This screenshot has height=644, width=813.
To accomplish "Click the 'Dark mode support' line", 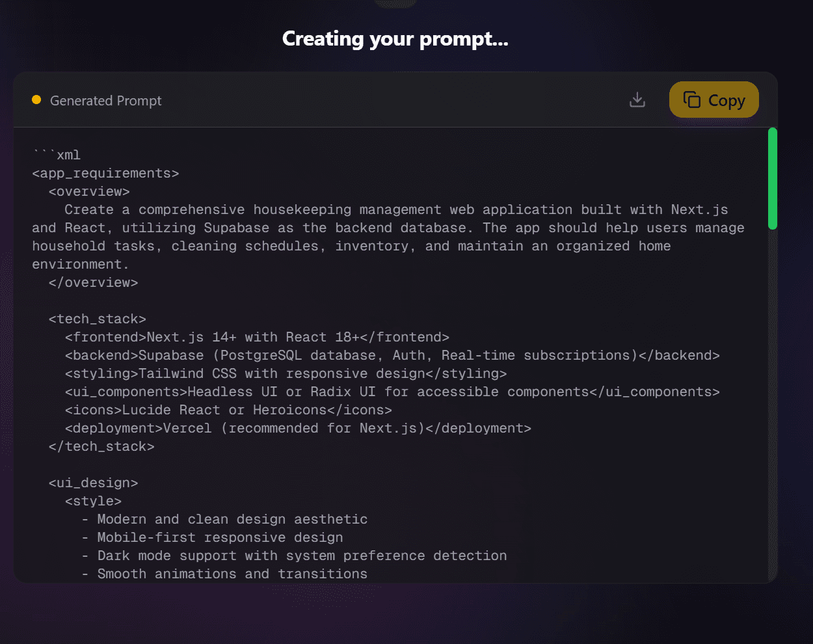I will pyautogui.click(x=294, y=556).
